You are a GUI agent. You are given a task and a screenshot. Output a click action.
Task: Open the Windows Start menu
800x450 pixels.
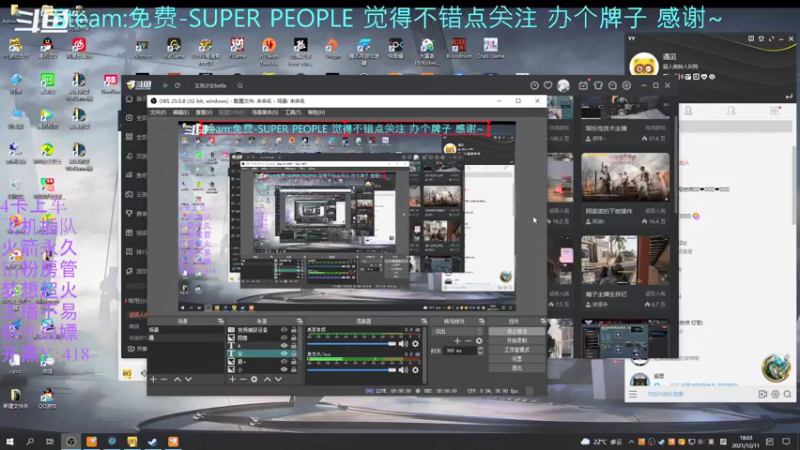coord(10,441)
